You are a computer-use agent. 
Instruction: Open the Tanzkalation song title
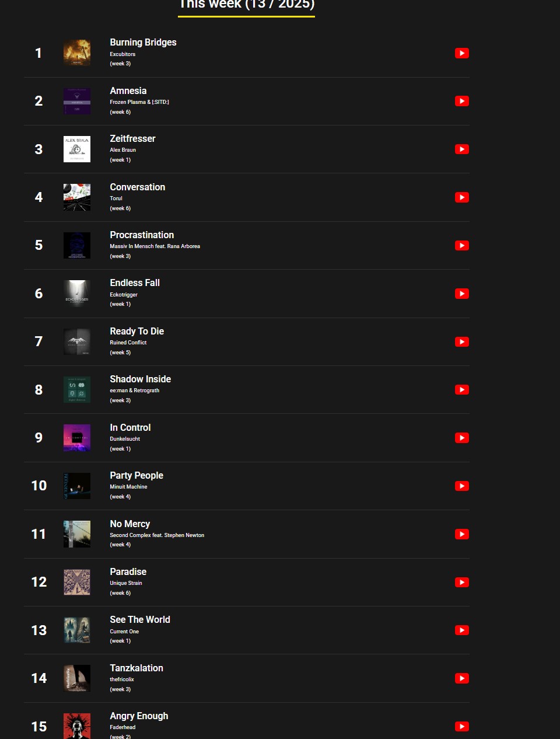coord(136,668)
